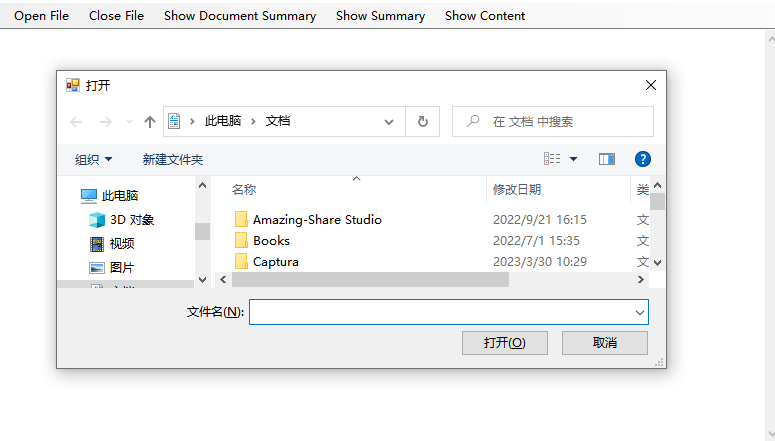Click the up-one-level arrow icon
Screen dimensions: 775x441
150,122
